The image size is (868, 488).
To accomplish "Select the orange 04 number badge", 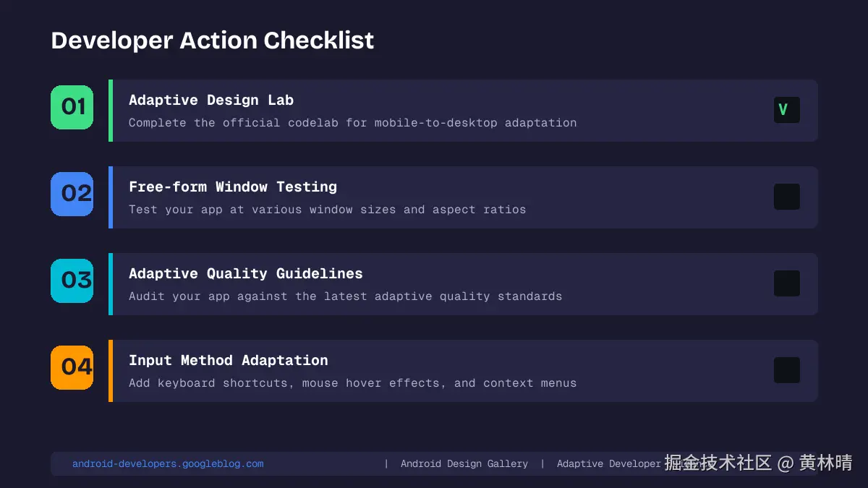I will (x=72, y=367).
